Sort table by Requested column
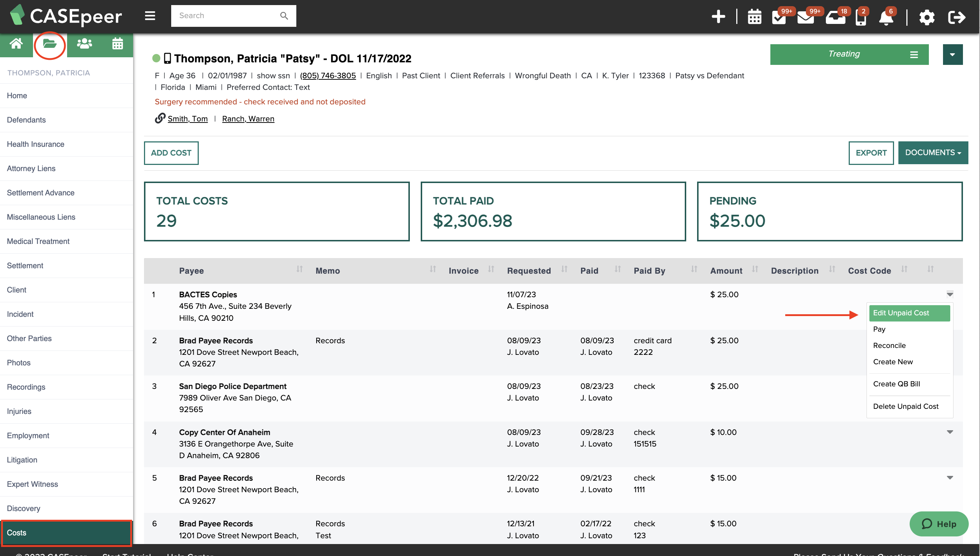Image resolution: width=980 pixels, height=556 pixels. click(564, 270)
